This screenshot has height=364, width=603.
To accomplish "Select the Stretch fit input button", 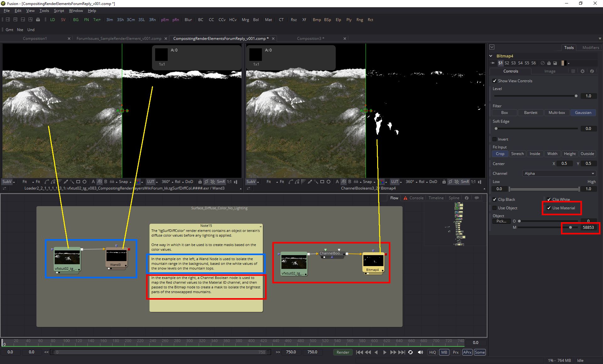I will coord(517,154).
